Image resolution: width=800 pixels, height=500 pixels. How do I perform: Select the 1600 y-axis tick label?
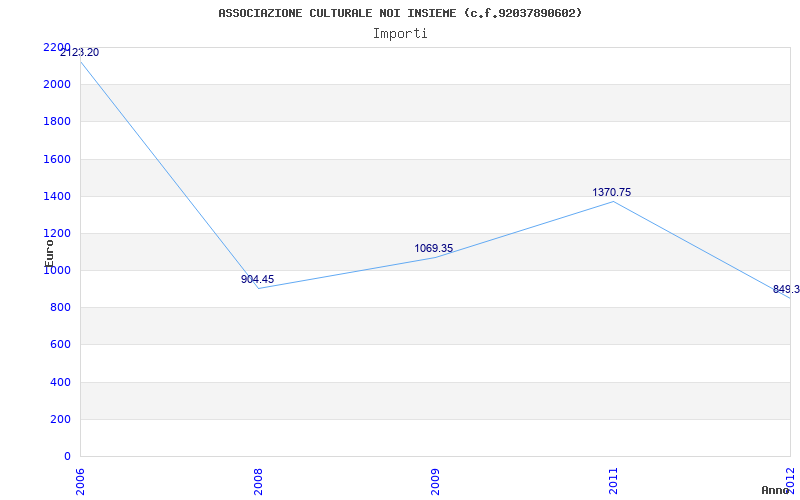click(x=57, y=159)
